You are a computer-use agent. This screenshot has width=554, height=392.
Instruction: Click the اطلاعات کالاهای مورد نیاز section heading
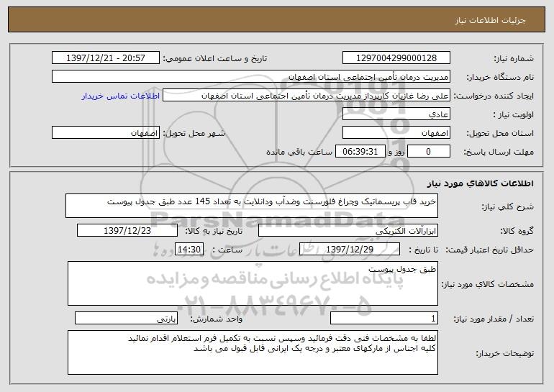[x=480, y=183]
